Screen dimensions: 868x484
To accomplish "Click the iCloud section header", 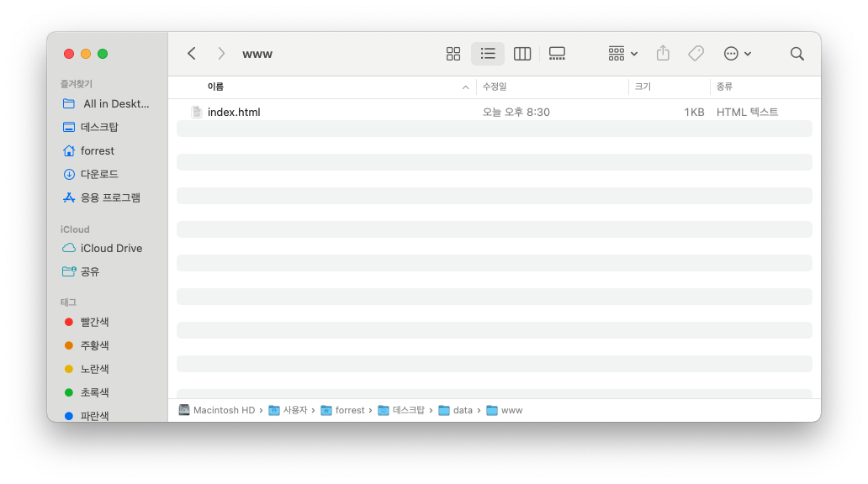I will click(75, 229).
